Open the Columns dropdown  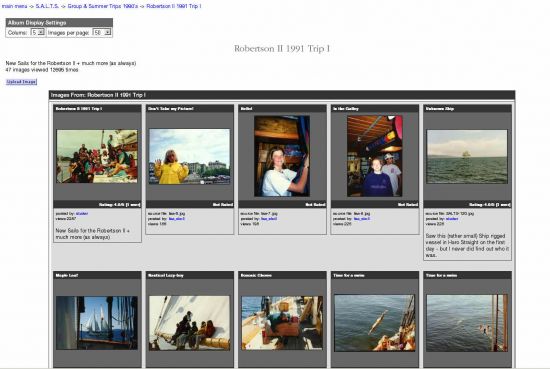[38, 33]
